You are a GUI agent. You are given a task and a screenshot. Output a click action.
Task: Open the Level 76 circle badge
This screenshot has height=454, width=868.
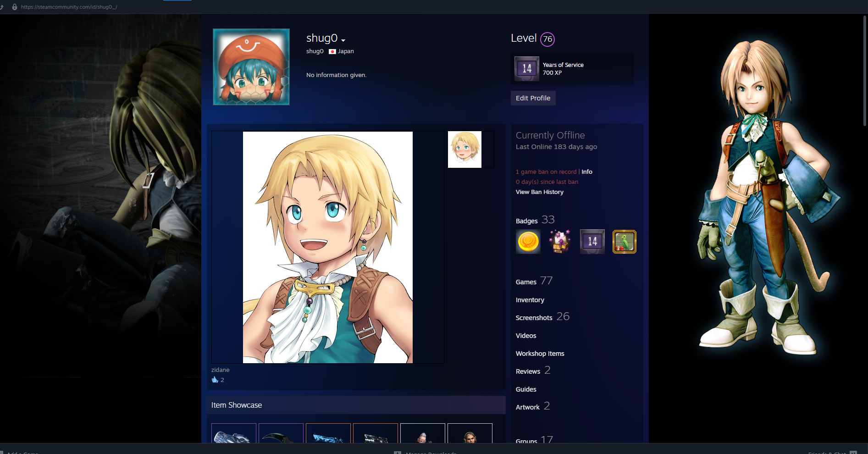[x=547, y=39]
